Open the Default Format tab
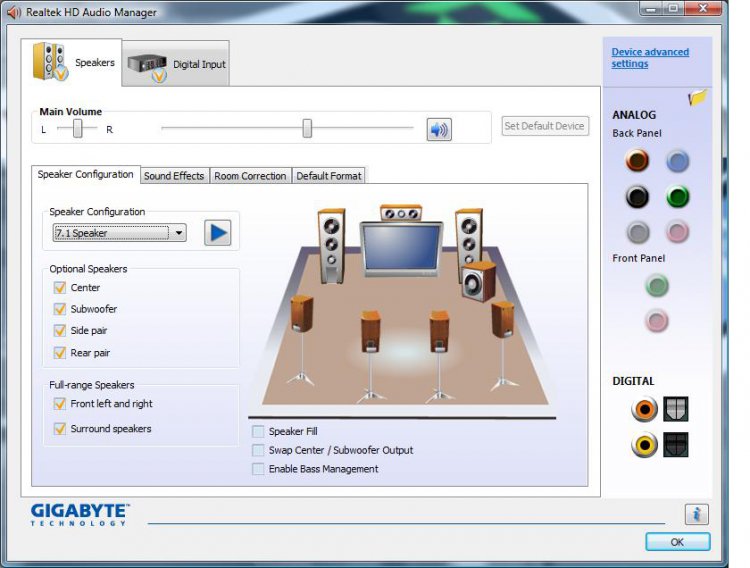 click(x=329, y=176)
